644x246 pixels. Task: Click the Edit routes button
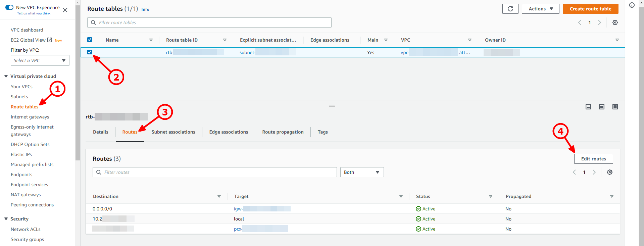pyautogui.click(x=593, y=159)
